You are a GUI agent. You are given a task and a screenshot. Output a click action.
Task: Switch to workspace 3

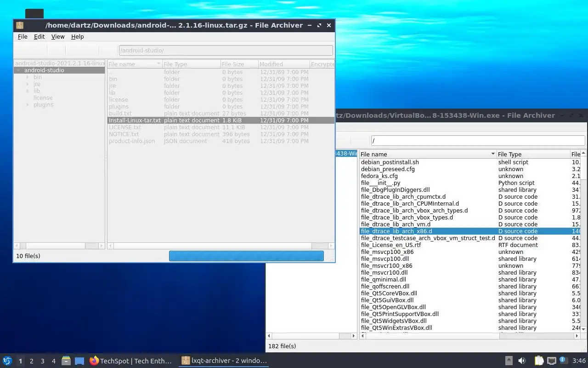pyautogui.click(x=42, y=361)
